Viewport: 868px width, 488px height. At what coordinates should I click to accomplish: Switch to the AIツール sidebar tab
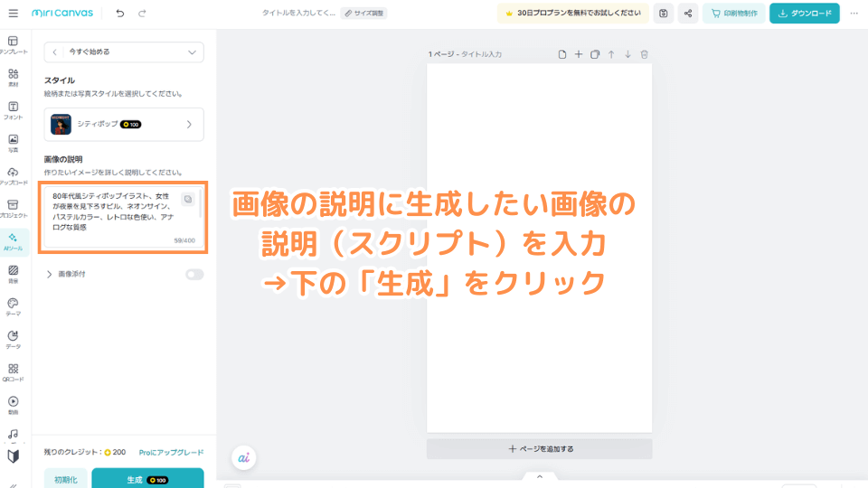tap(14, 241)
